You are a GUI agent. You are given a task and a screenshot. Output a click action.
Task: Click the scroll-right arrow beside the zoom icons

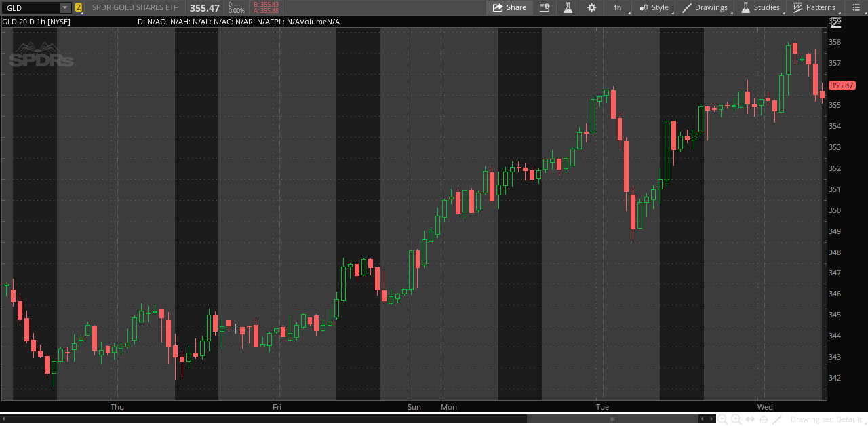click(711, 419)
